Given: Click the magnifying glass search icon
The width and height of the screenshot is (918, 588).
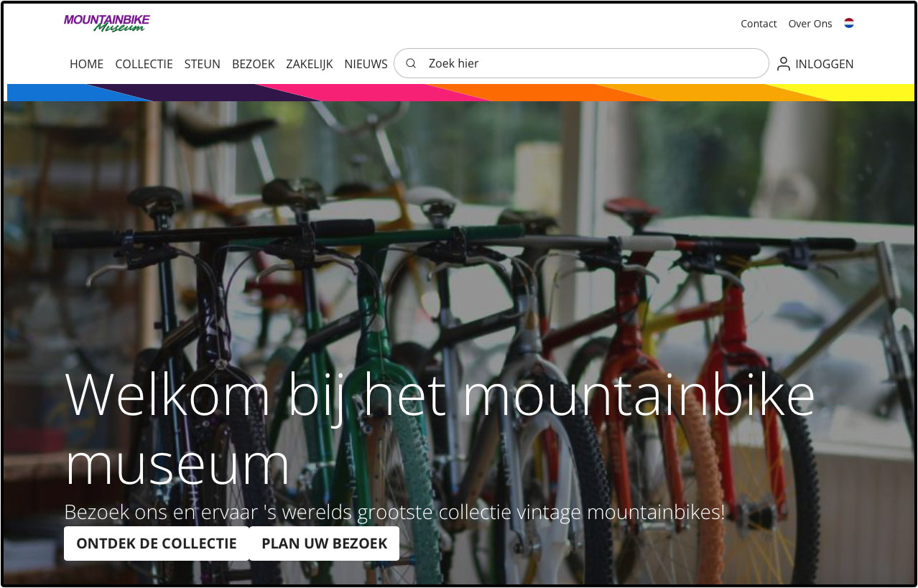Looking at the screenshot, I should [411, 63].
